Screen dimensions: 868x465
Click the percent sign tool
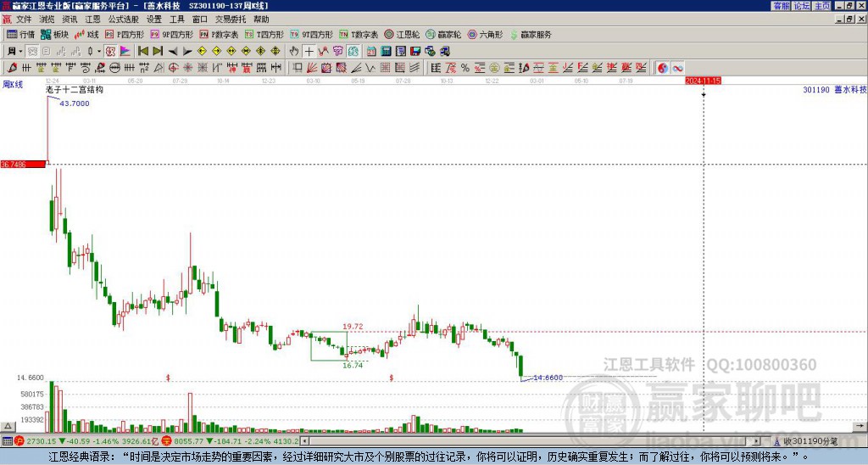[465, 68]
